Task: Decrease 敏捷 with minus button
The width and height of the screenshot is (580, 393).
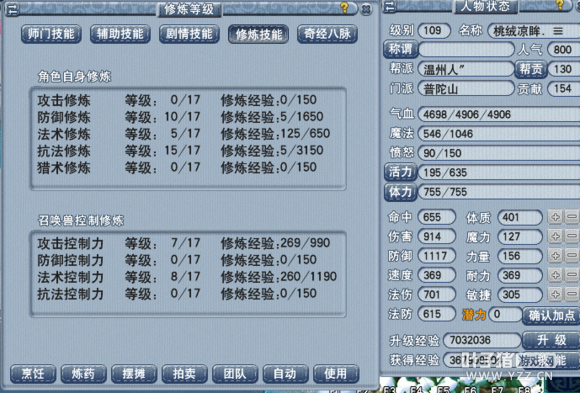Action: (572, 295)
